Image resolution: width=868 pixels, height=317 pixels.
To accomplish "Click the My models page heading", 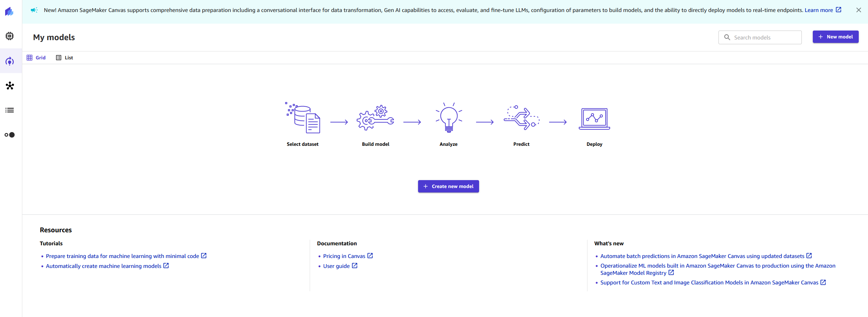I will click(54, 37).
